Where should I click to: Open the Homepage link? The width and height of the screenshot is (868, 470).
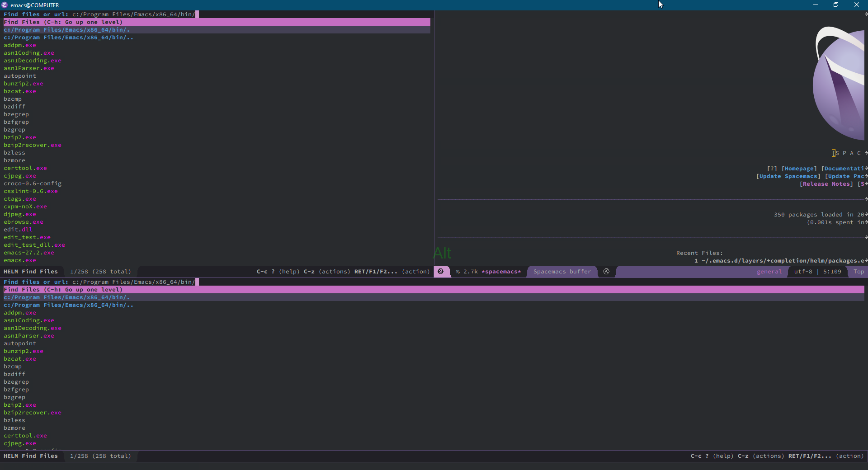[799, 169]
